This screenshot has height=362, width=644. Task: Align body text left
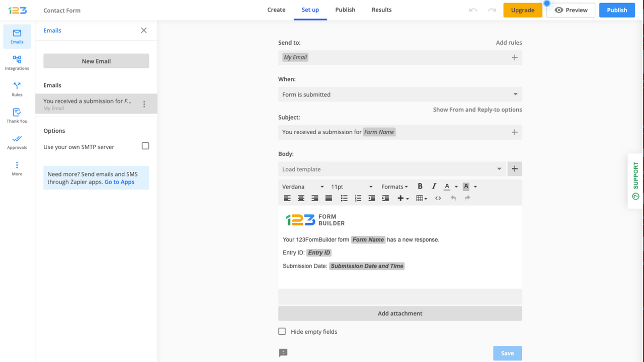287,198
